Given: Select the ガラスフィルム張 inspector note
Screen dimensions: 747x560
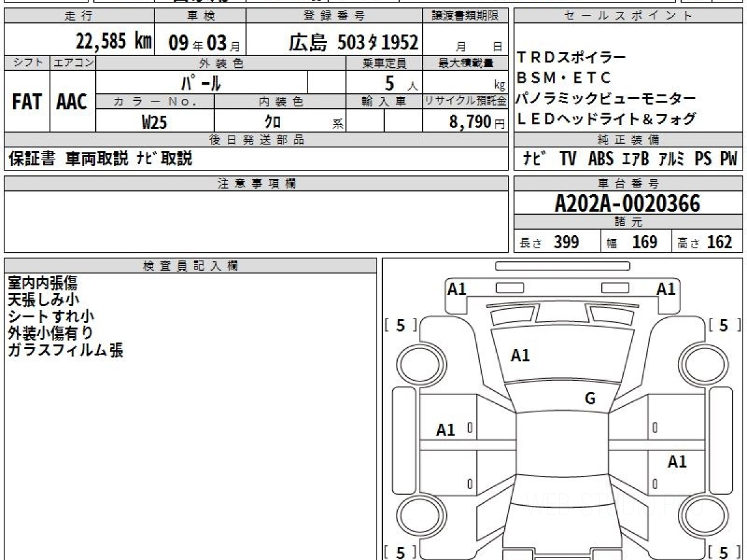Looking at the screenshot, I should [x=65, y=350].
